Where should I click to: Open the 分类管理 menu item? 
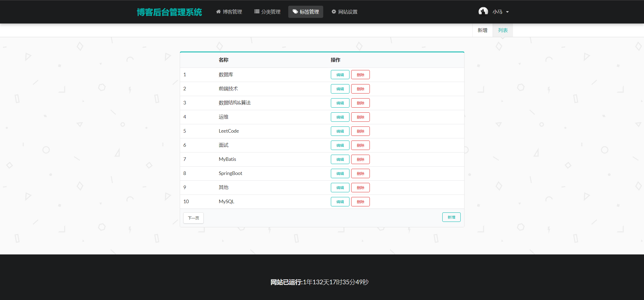(x=267, y=12)
